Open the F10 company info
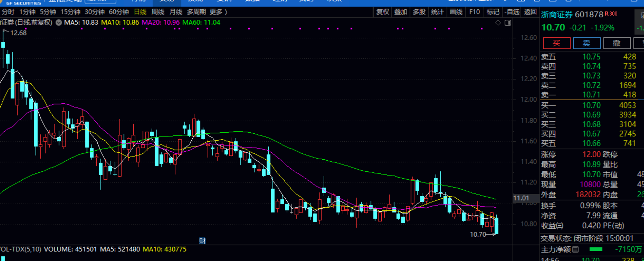644x261 pixels. click(x=474, y=12)
